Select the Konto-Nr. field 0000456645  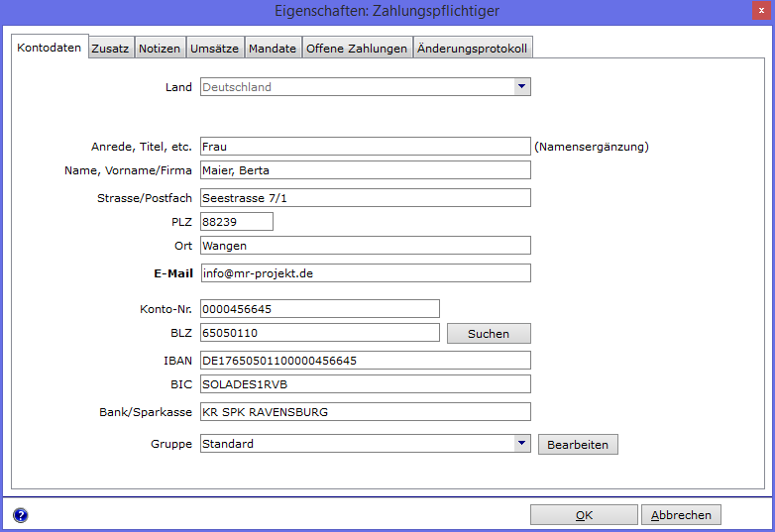(x=320, y=309)
